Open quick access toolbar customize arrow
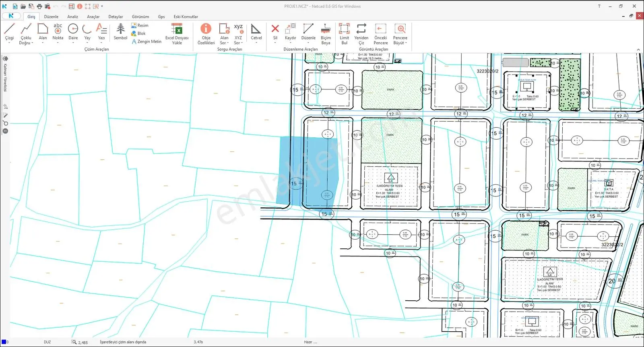Viewport: 644px width, 347px height. (102, 6)
